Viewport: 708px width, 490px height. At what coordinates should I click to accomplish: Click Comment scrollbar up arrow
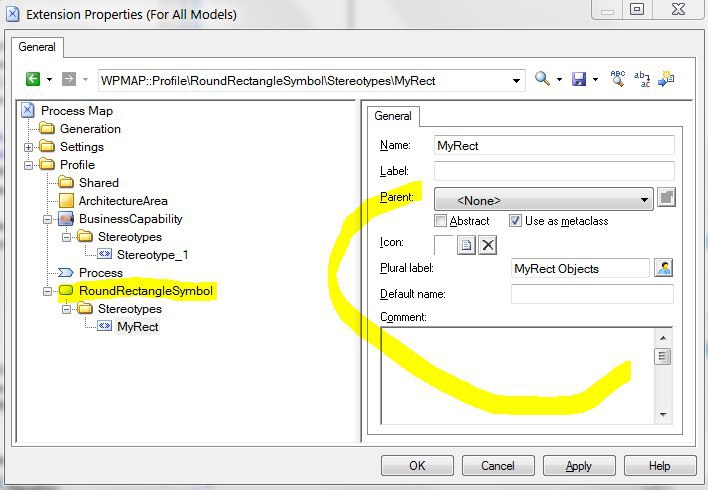tap(663, 338)
